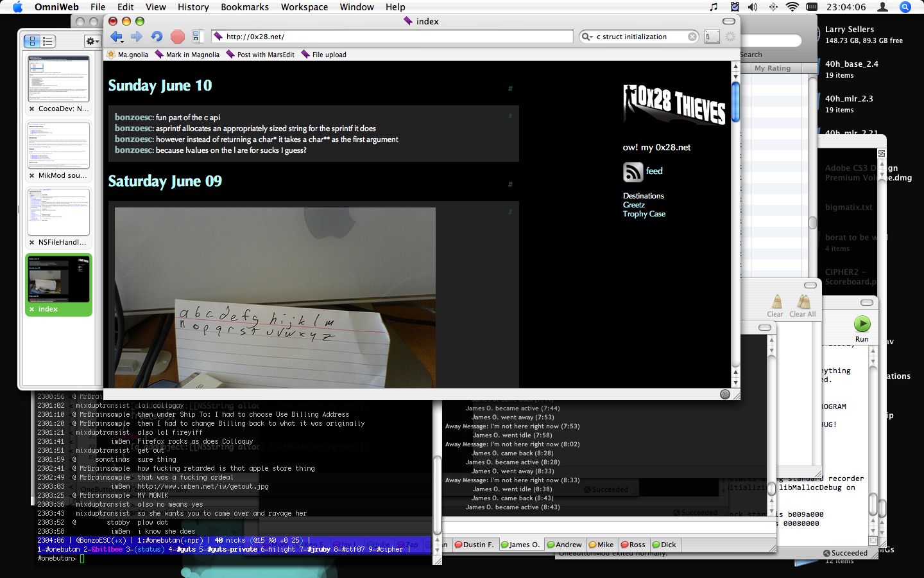
Task: Click the toolbar toggle pill in OmniWeb title bar
Action: [x=729, y=21]
